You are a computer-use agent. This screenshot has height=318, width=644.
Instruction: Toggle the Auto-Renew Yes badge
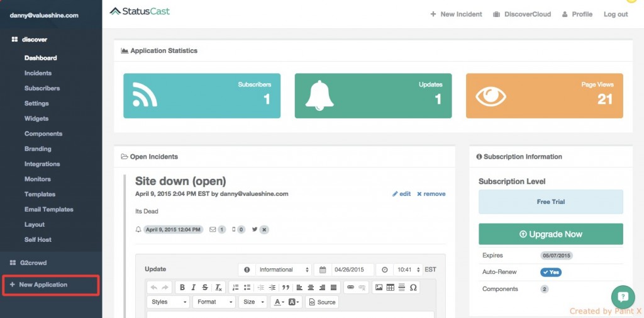(551, 272)
